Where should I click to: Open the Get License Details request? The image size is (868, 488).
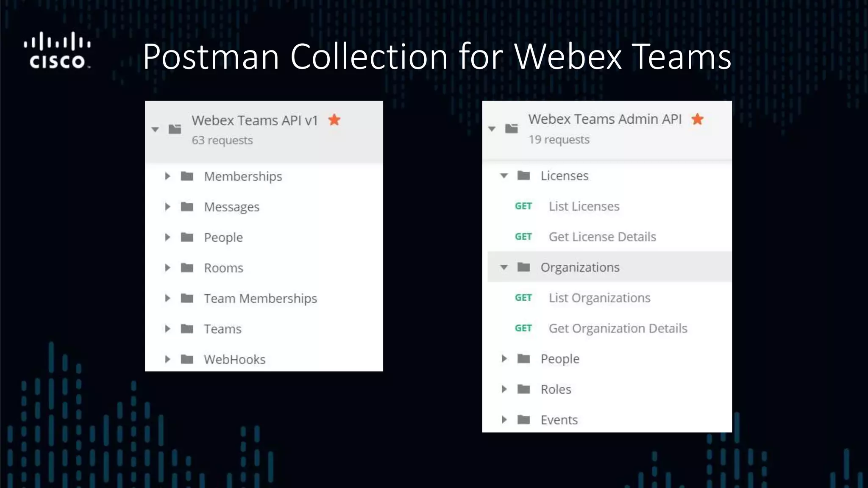click(x=602, y=236)
